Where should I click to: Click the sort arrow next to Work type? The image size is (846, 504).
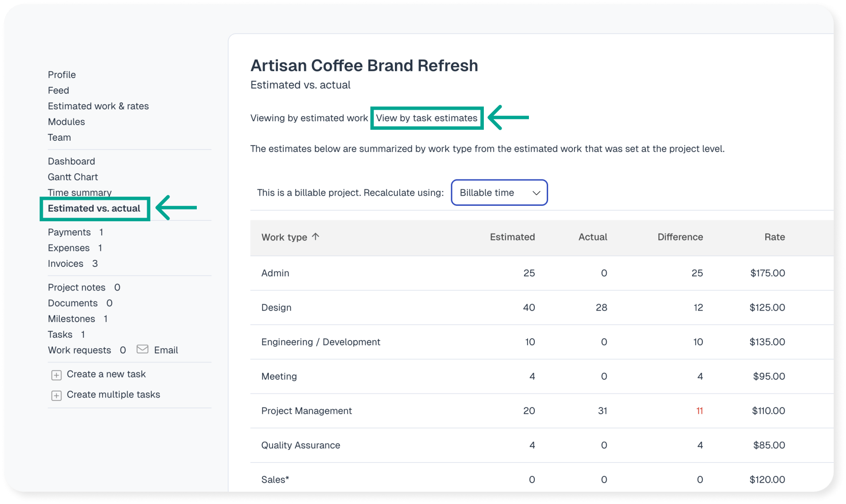click(x=315, y=236)
